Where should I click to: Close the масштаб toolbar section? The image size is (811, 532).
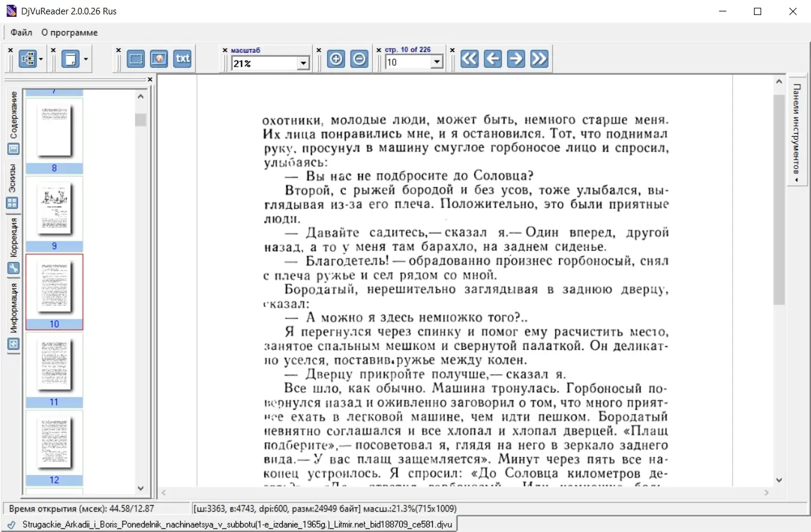click(225, 50)
